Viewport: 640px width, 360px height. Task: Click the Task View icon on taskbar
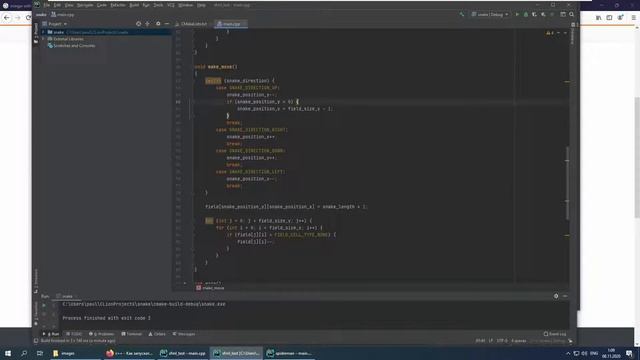[40, 353]
